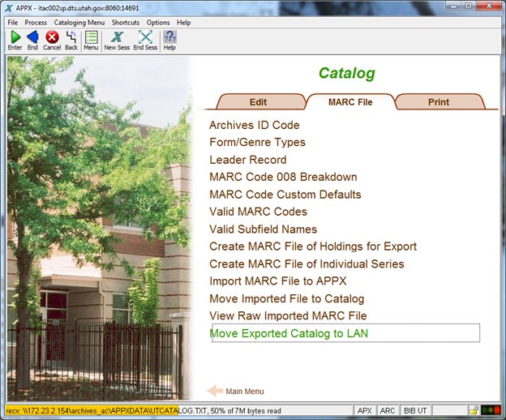Open Archives ID Code link
Viewport: 506px width, 420px height.
click(x=254, y=126)
